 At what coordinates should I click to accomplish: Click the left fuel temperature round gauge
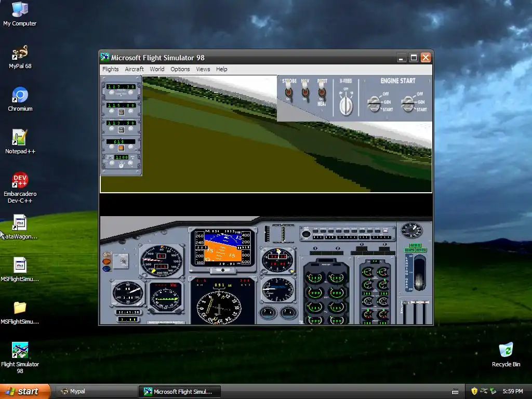[x=268, y=312]
